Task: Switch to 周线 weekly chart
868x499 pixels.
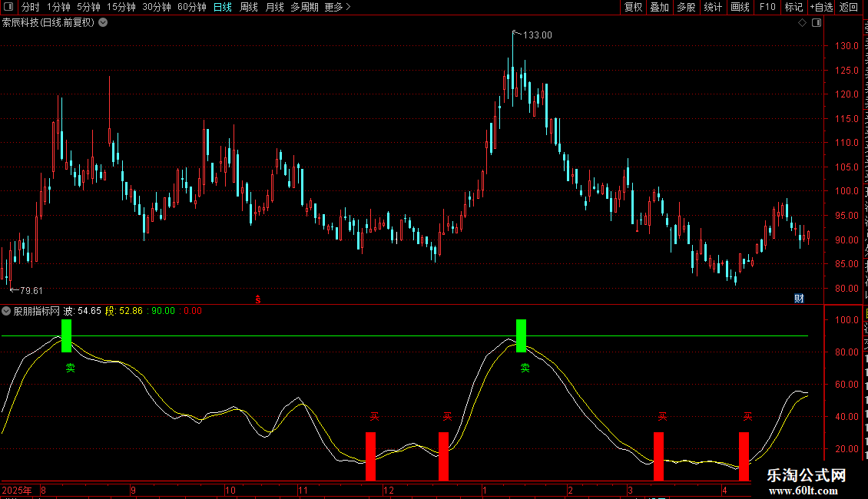Action: [x=249, y=7]
